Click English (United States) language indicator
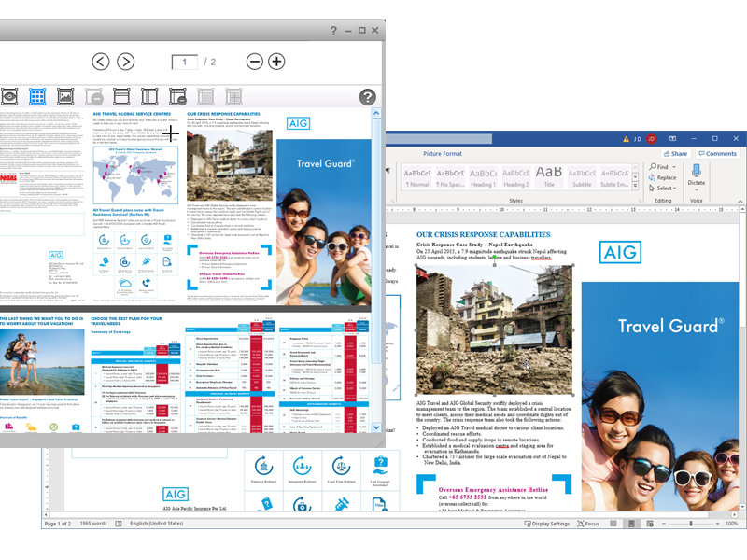The image size is (747, 560). (x=157, y=524)
